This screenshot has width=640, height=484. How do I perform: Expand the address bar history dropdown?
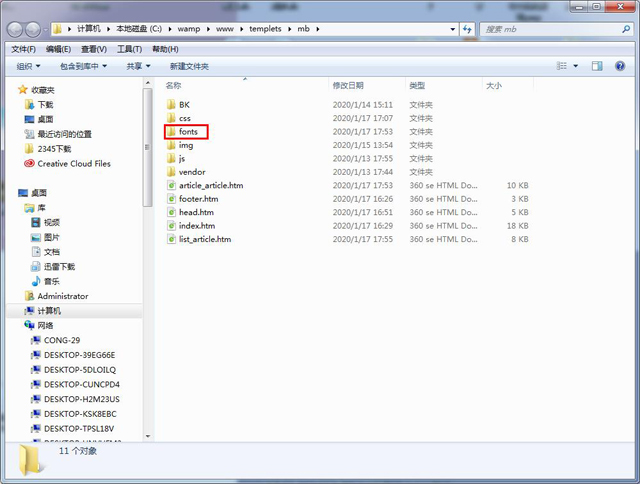tap(452, 29)
